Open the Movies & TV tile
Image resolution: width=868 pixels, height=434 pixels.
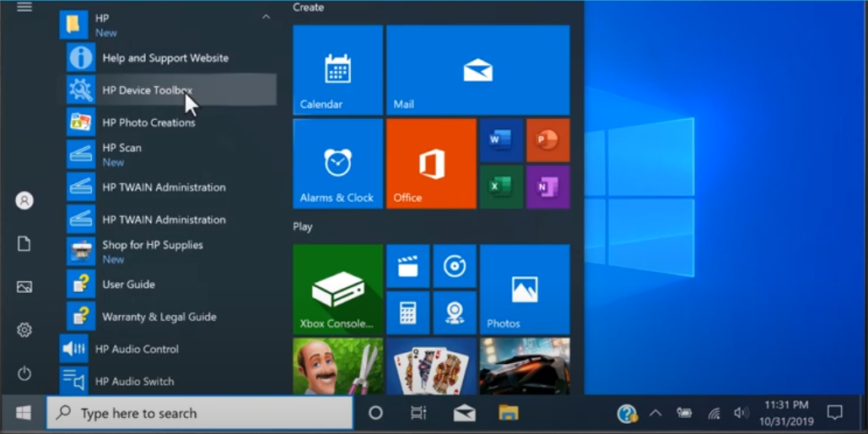pyautogui.click(x=408, y=266)
